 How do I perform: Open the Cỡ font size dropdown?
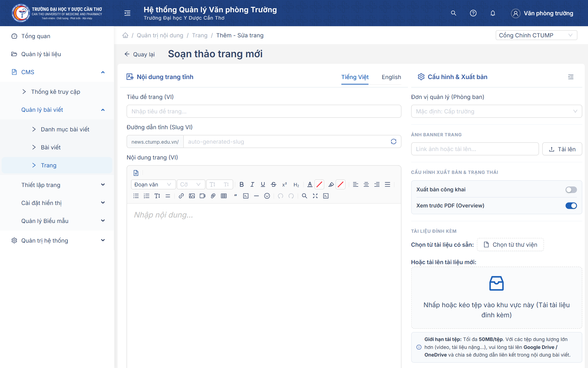[191, 185]
